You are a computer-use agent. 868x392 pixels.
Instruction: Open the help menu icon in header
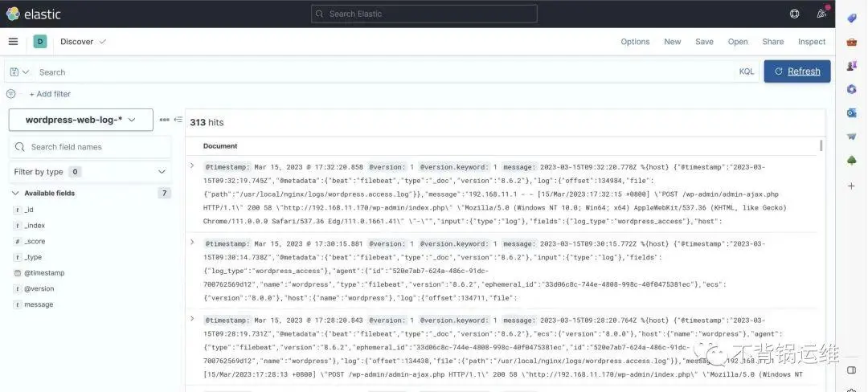[794, 14]
